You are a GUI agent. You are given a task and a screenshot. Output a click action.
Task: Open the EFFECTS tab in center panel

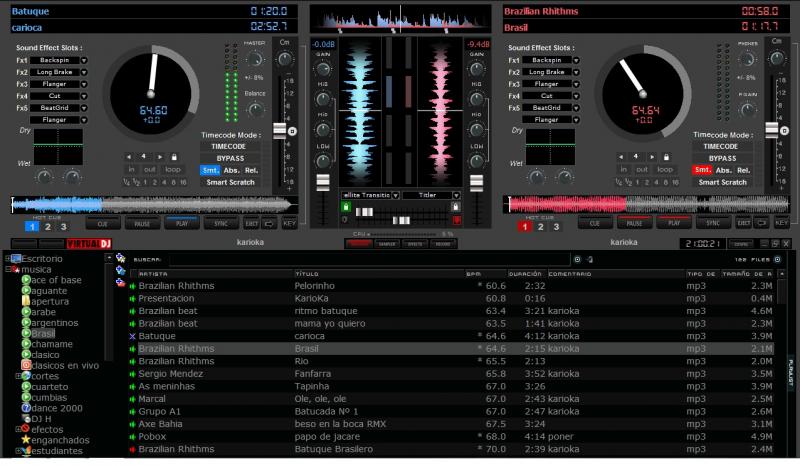415,244
